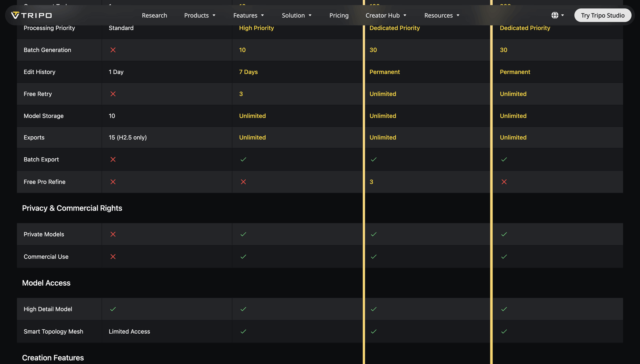640x364 pixels.
Task: Expand the Creator Hub dropdown menu
Action: pos(386,15)
